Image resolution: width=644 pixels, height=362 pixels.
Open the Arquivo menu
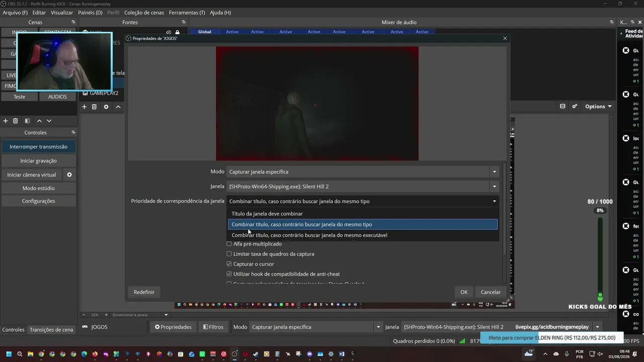15,13
